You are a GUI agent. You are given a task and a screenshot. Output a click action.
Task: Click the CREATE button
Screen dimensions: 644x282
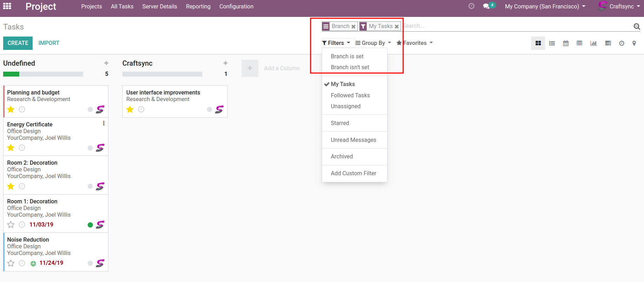(18, 43)
